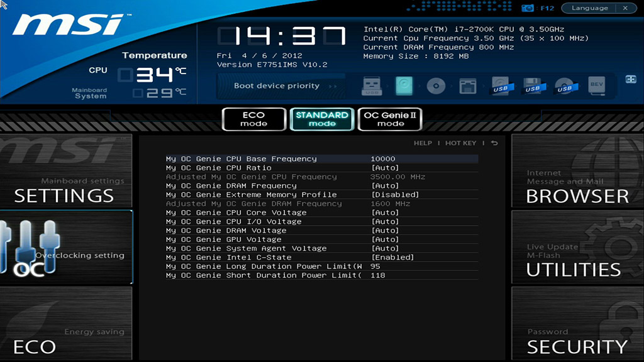Click the OC sliders icon
The height and width of the screenshot is (362, 644).
click(31, 246)
